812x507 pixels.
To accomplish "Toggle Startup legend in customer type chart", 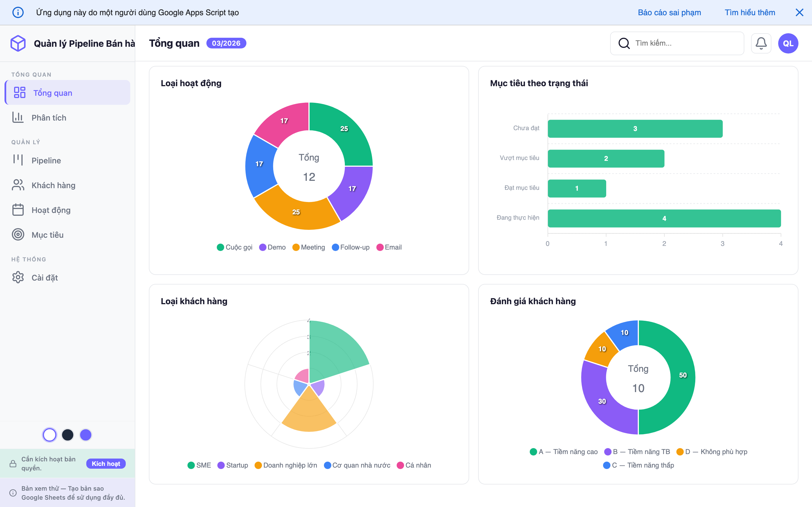I will coord(233,465).
